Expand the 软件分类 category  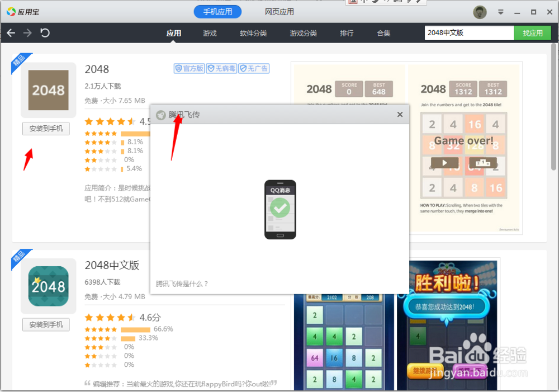254,33
